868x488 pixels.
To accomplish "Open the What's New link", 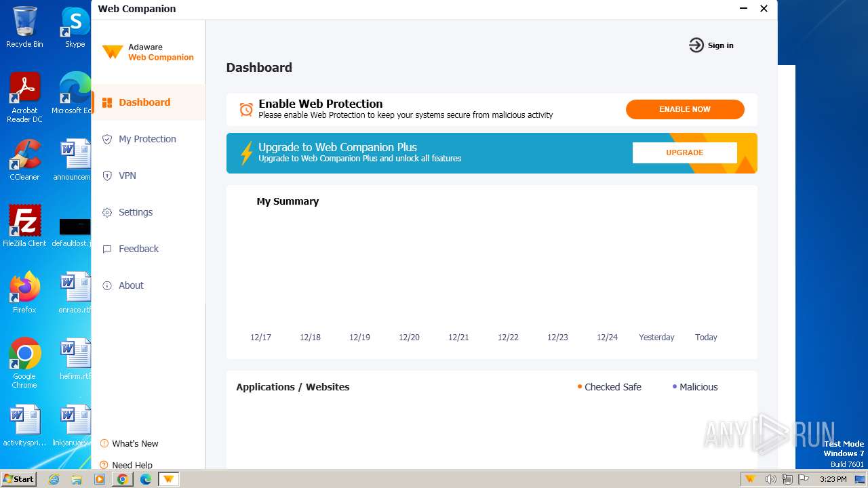I will click(x=135, y=443).
